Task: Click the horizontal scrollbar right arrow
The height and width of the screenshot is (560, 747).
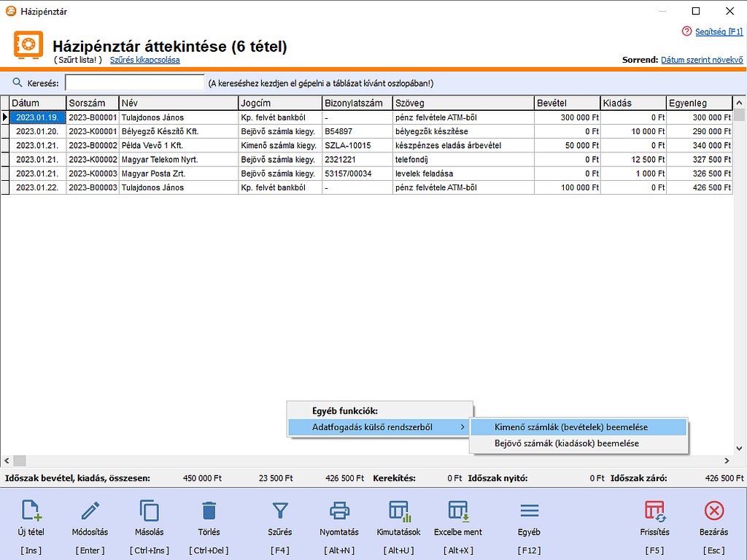Action: point(727,461)
